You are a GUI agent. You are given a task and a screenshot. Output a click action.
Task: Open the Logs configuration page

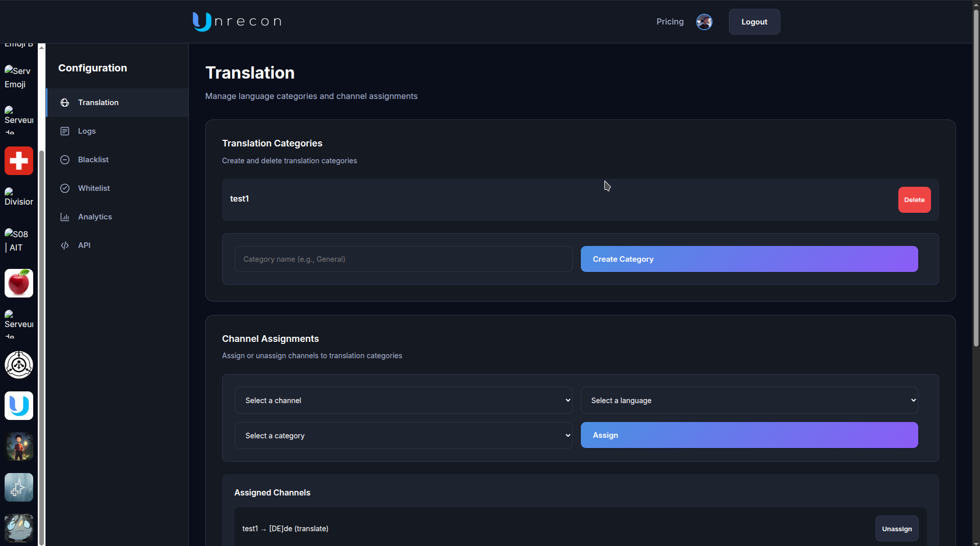[117, 131]
